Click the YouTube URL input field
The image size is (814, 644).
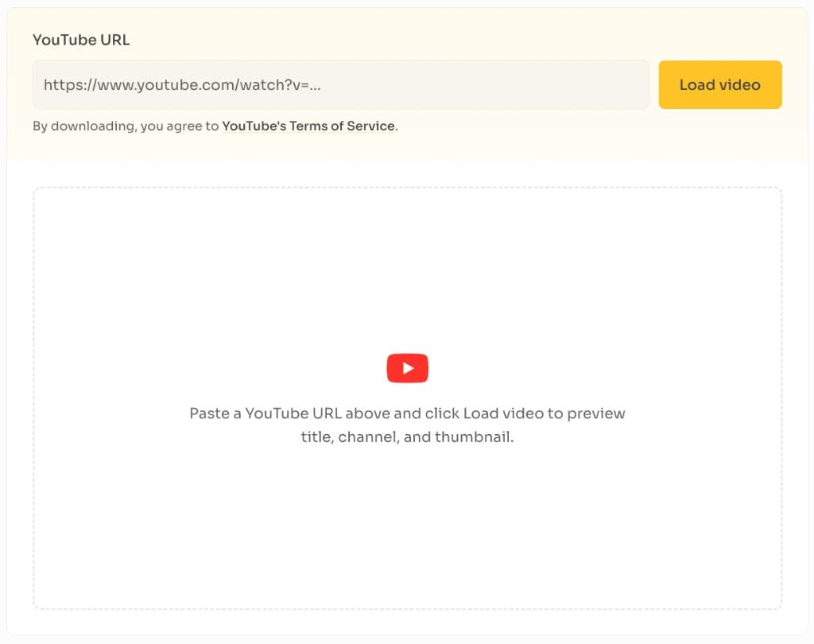click(340, 84)
